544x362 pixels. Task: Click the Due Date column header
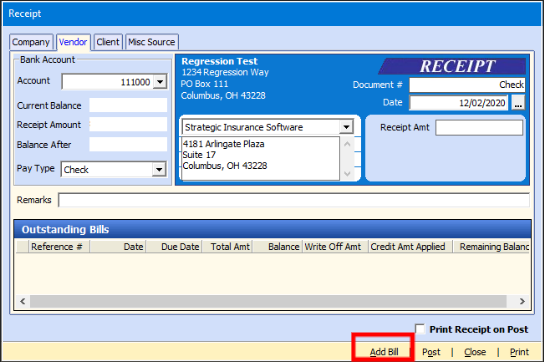tap(174, 247)
